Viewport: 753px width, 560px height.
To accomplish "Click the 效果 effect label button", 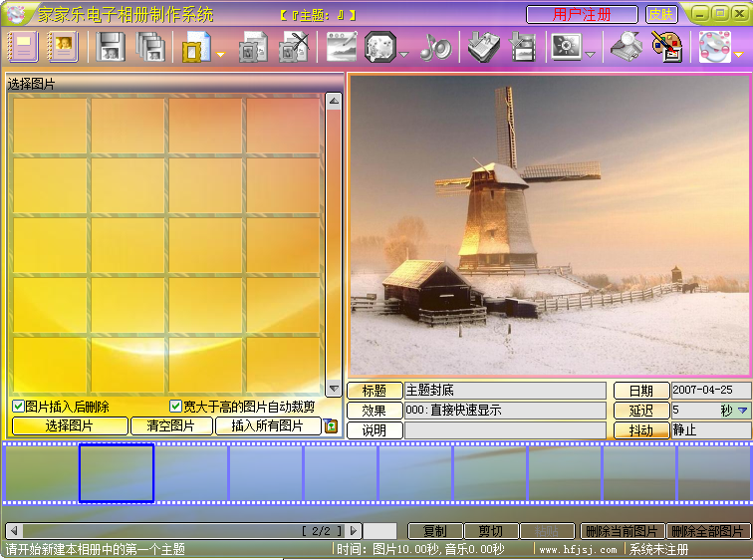I will tap(375, 411).
